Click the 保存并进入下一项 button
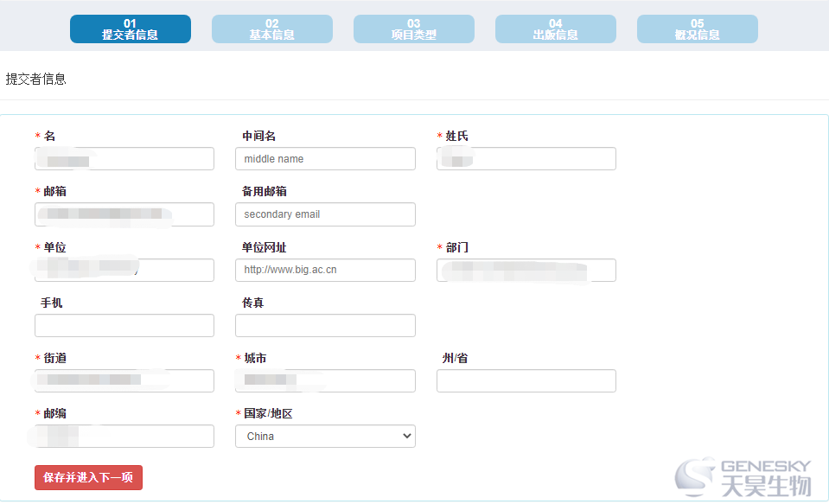829x504 pixels. click(88, 477)
